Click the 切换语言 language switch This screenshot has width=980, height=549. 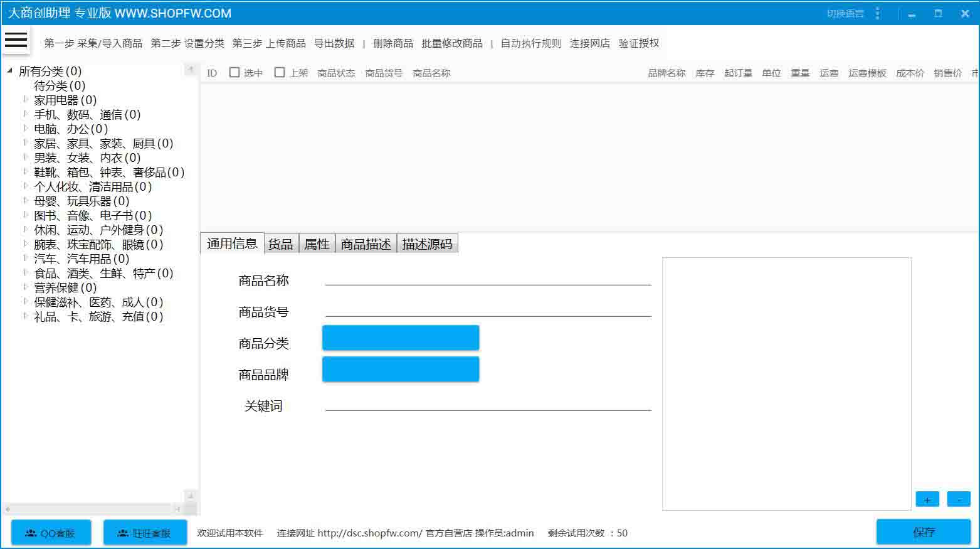point(845,13)
